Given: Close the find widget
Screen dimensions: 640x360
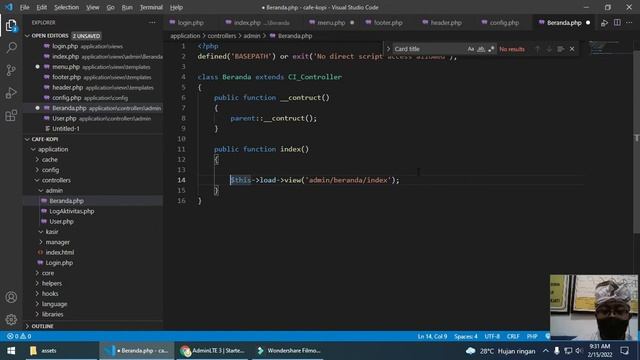Looking at the screenshot, I should click(572, 49).
